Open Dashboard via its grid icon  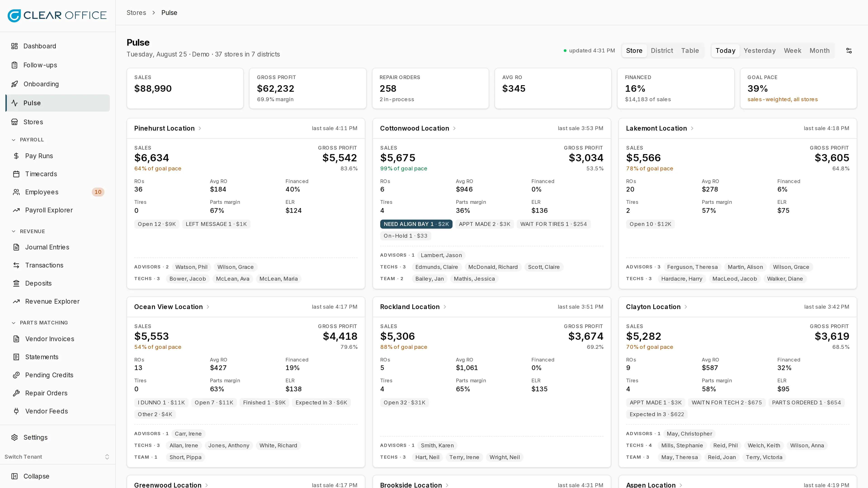point(14,46)
